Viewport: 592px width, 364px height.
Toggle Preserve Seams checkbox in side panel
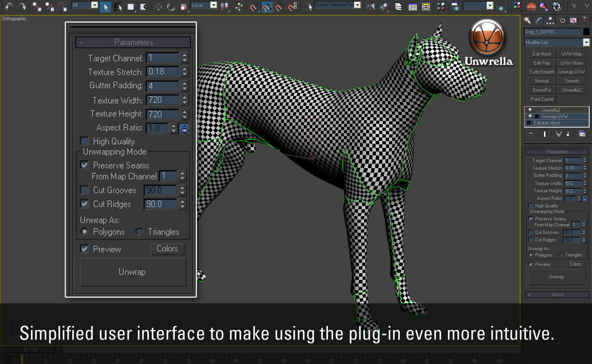530,219
